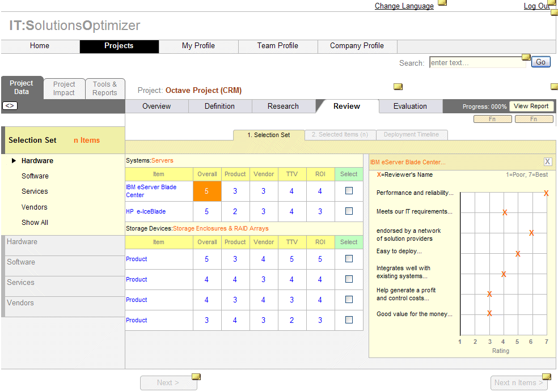Tick select checkbox for IBM eServer Blade Center
The width and height of the screenshot is (558, 392).
(x=349, y=190)
